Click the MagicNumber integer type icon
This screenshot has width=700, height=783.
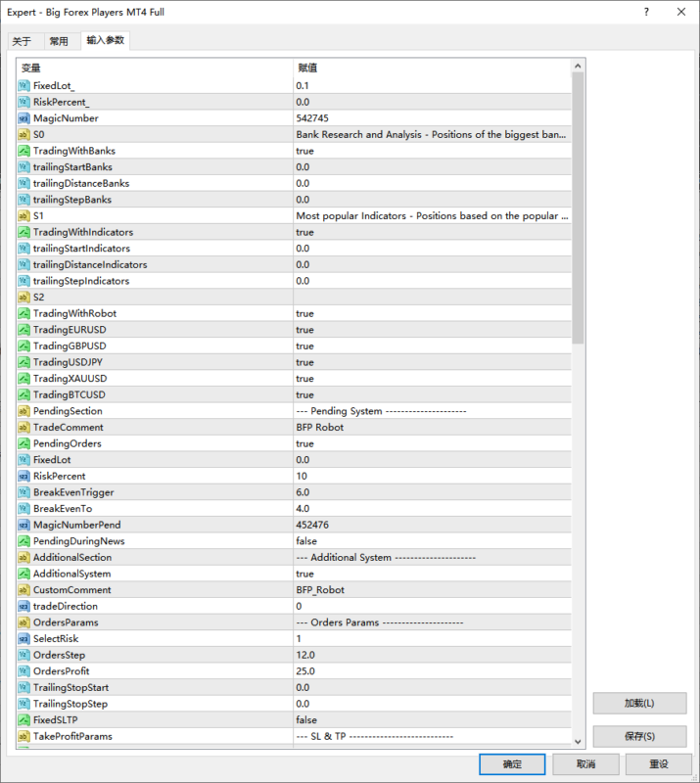(x=24, y=118)
